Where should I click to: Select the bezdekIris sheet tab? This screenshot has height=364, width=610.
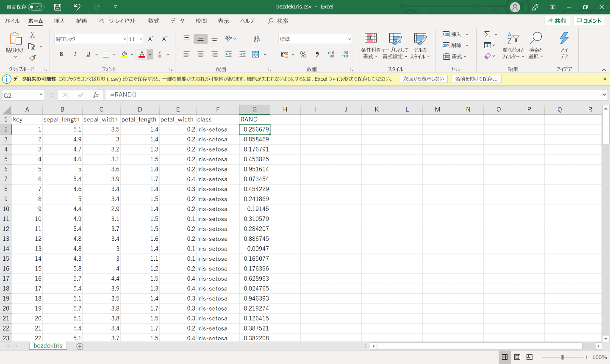(48, 346)
